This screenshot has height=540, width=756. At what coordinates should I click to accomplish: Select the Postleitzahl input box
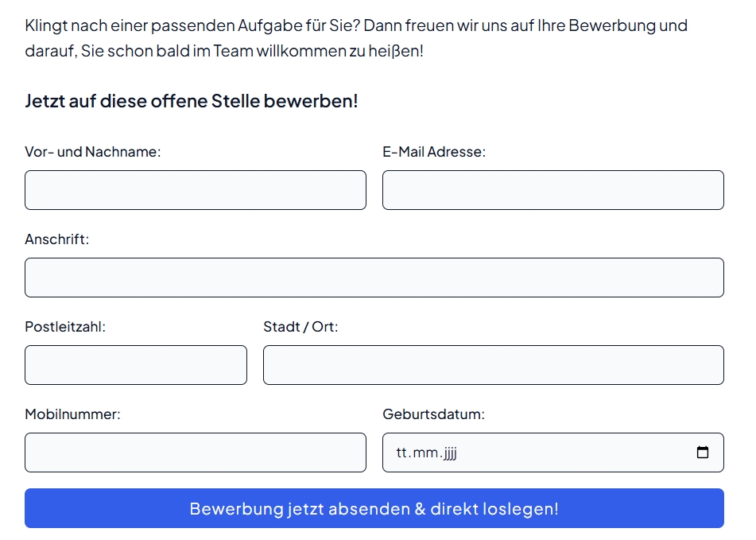[x=136, y=365]
